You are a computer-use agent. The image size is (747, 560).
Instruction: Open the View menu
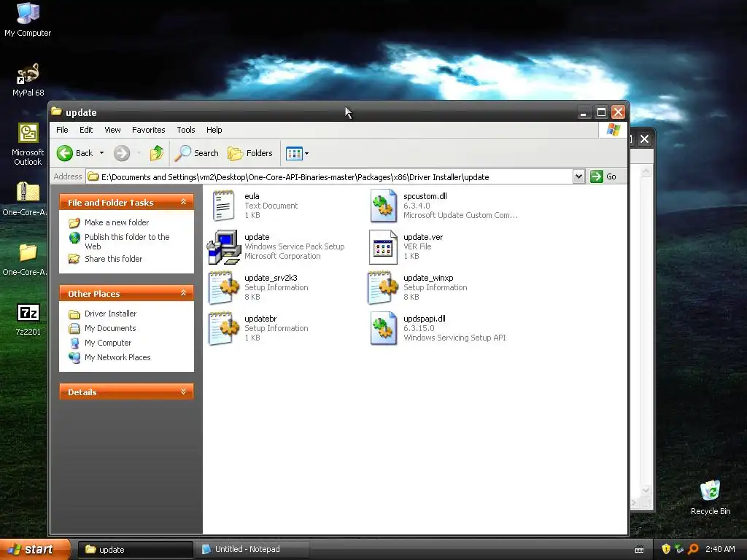point(112,130)
